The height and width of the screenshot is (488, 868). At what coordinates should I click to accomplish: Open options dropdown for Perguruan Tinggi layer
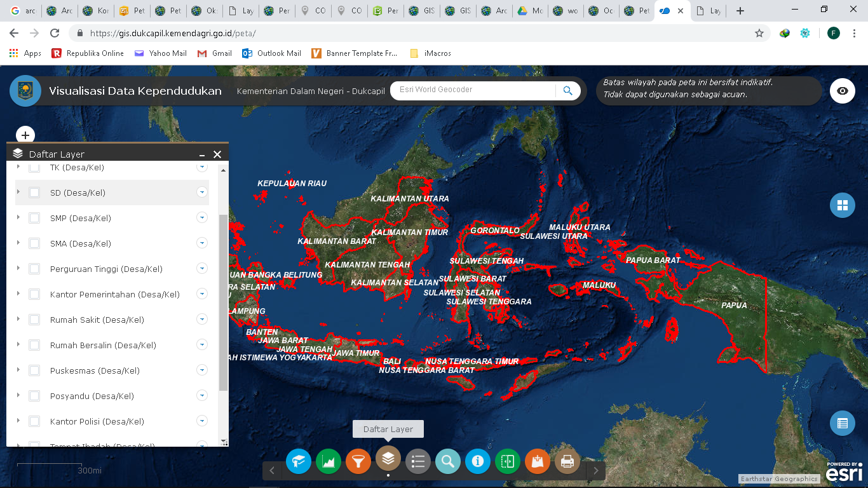202,269
